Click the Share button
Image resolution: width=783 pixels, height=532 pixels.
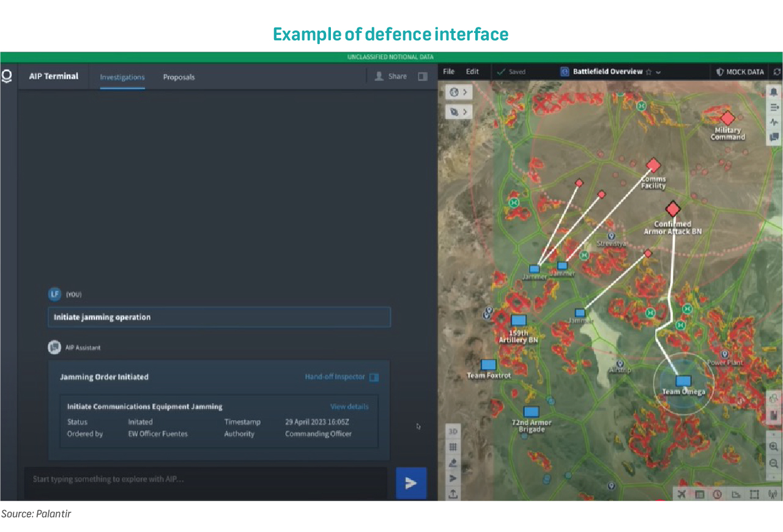point(390,76)
